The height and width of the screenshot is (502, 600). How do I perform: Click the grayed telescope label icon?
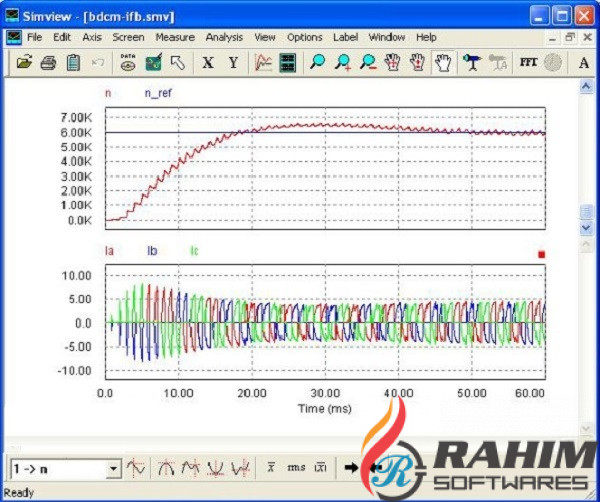coord(498,62)
